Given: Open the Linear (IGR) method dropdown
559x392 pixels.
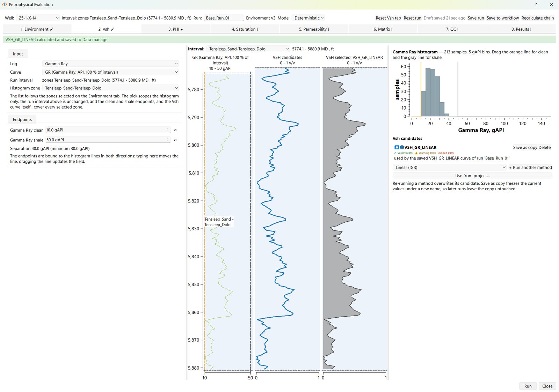Looking at the screenshot, I should pos(450,168).
